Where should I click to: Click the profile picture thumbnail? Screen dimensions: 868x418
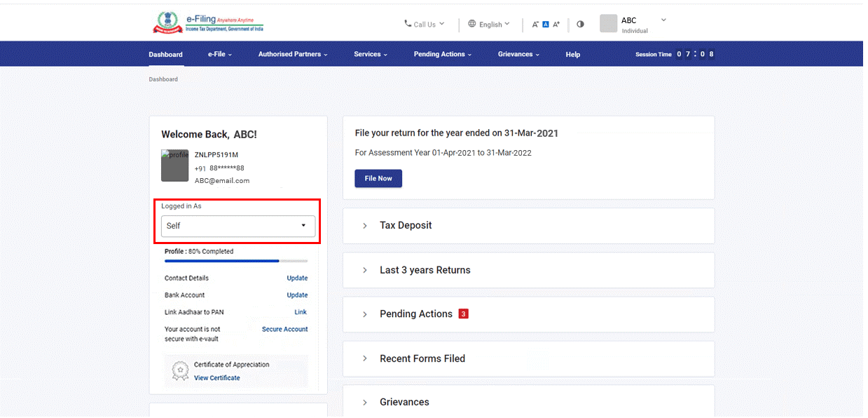click(x=174, y=166)
